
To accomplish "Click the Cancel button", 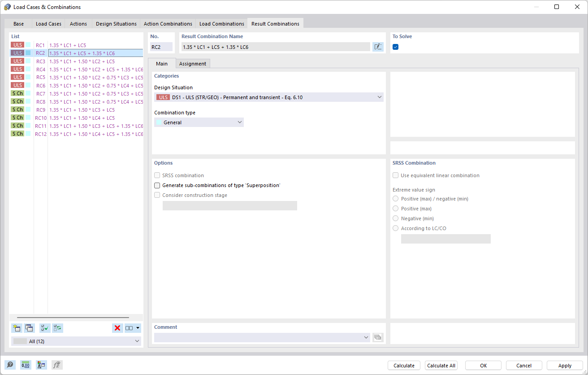I will pyautogui.click(x=524, y=366).
